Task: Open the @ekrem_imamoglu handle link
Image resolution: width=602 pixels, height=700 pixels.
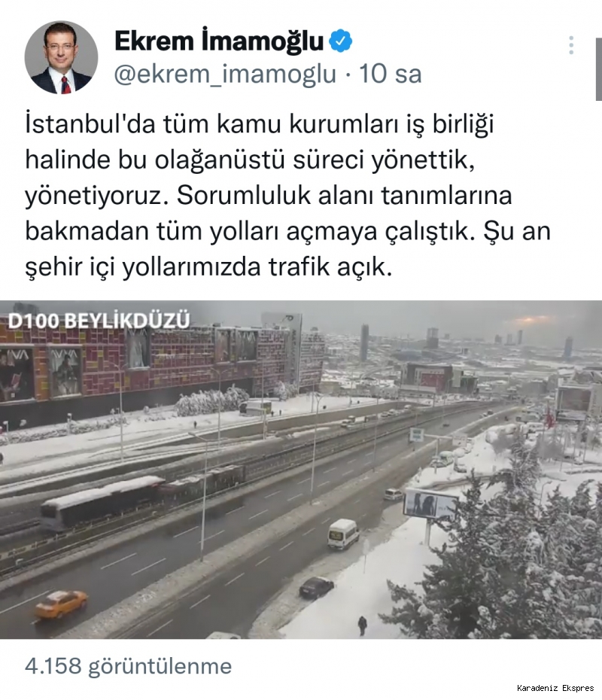Action: coord(225,74)
